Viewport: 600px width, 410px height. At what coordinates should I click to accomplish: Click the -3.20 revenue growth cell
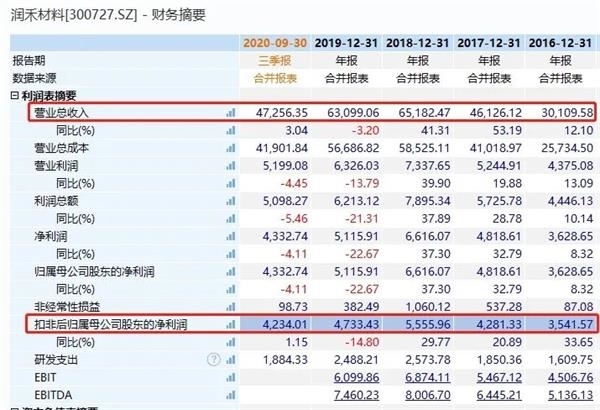[x=366, y=131]
